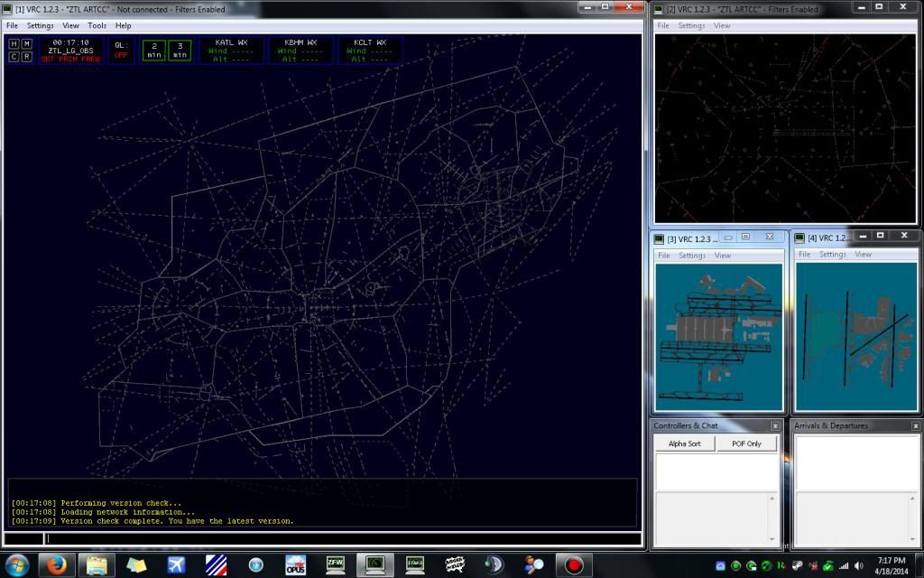Click the OPUS taskbar icon

tap(295, 565)
